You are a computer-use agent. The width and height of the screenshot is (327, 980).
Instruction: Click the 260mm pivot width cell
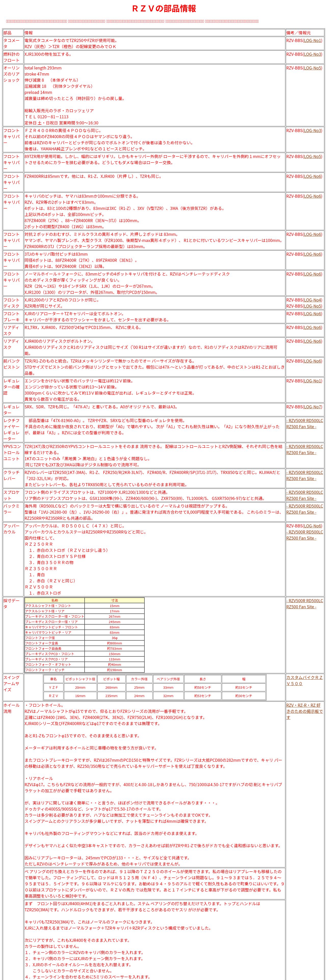coord(111,687)
